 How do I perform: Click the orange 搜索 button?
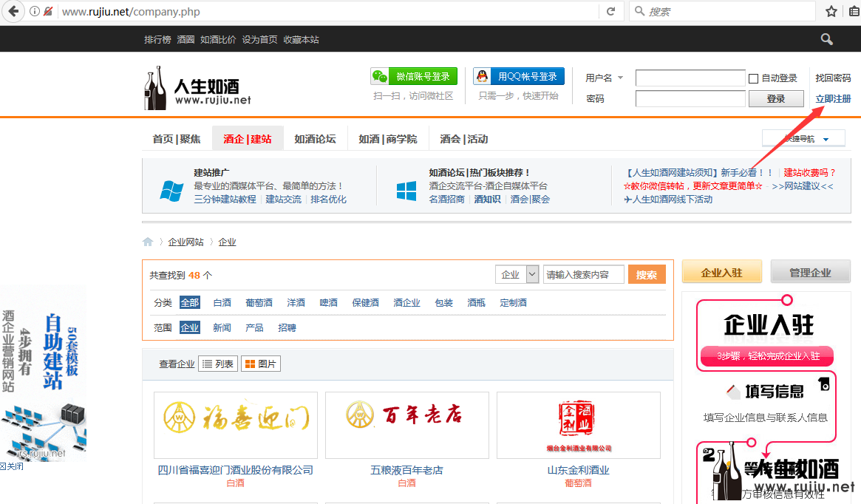[x=647, y=274]
